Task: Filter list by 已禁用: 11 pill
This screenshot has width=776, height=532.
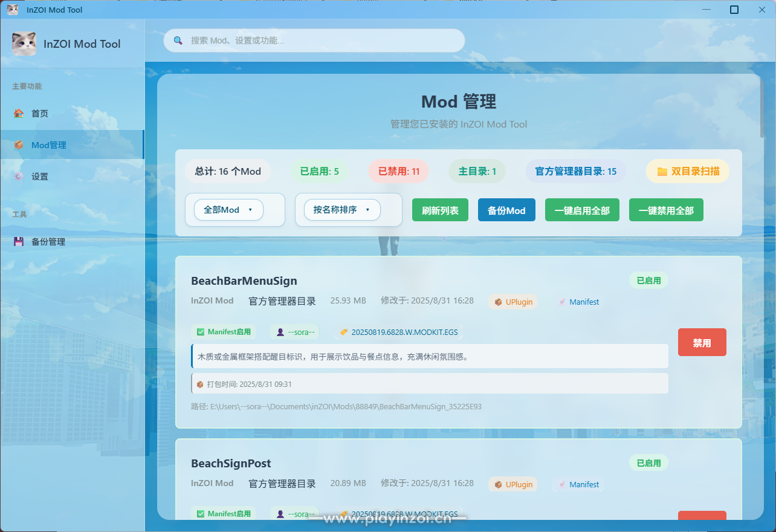Action: click(398, 171)
